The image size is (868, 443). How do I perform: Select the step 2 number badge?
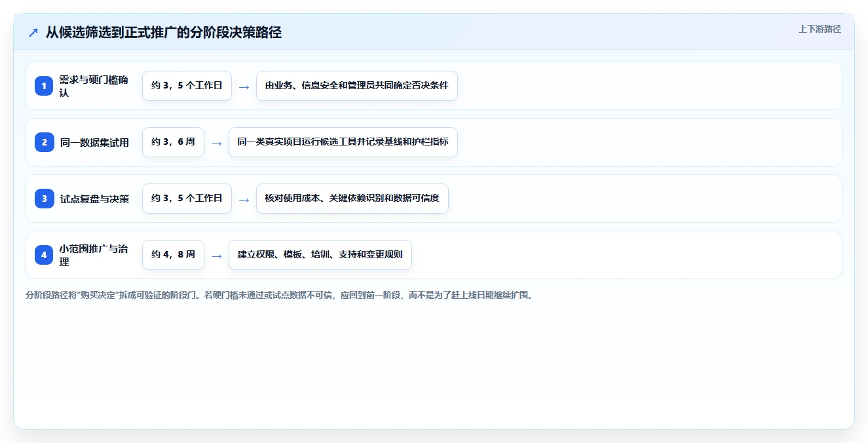pos(44,142)
